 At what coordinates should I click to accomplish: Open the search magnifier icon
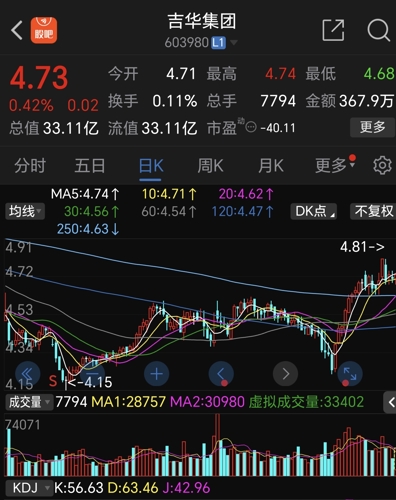[x=379, y=30]
